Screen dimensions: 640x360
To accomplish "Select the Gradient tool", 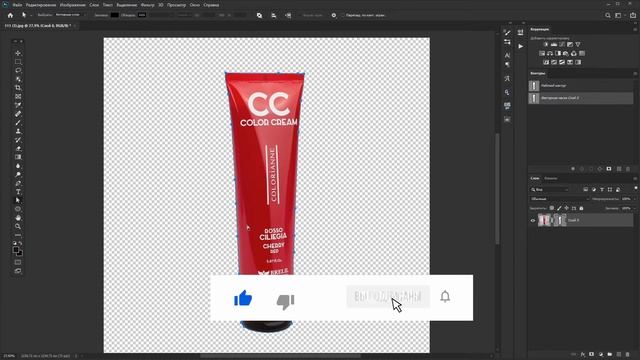I will coord(18,157).
